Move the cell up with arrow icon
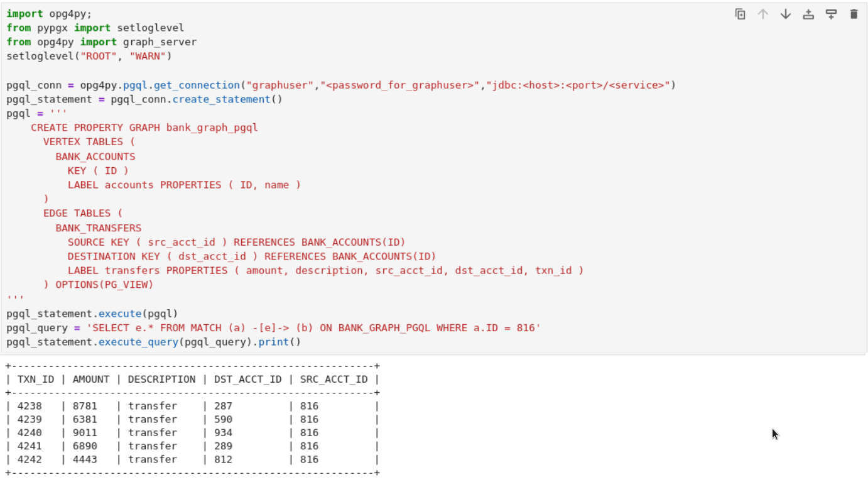Viewport: 868px width, 482px height. click(x=763, y=14)
